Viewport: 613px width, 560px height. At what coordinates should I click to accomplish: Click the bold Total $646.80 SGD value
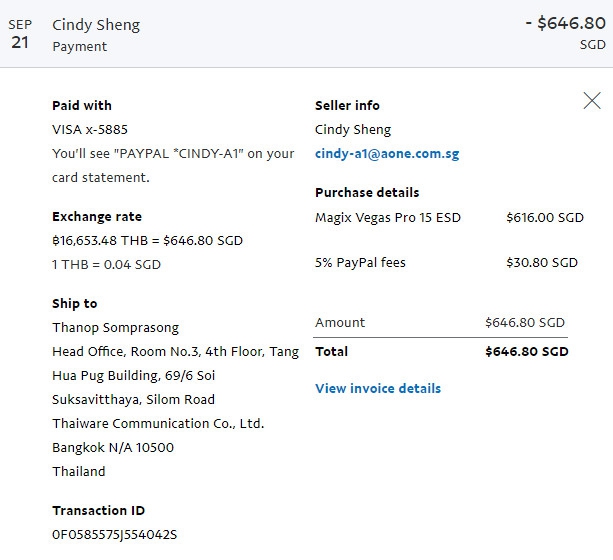[x=526, y=351]
